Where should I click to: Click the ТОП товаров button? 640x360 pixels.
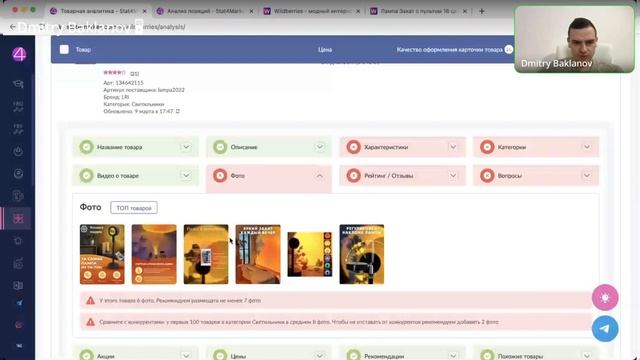134,208
